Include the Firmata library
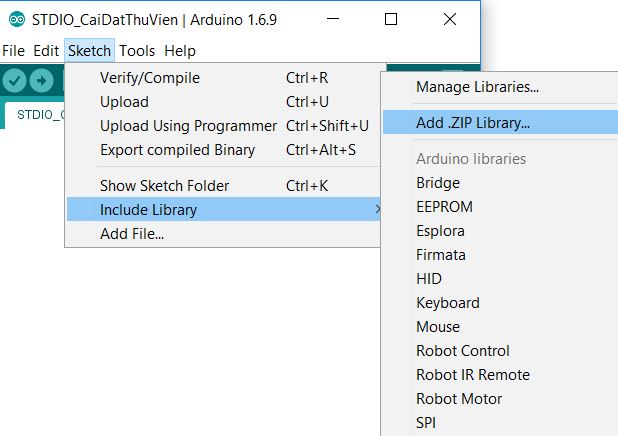This screenshot has width=618, height=436. (x=501, y=255)
